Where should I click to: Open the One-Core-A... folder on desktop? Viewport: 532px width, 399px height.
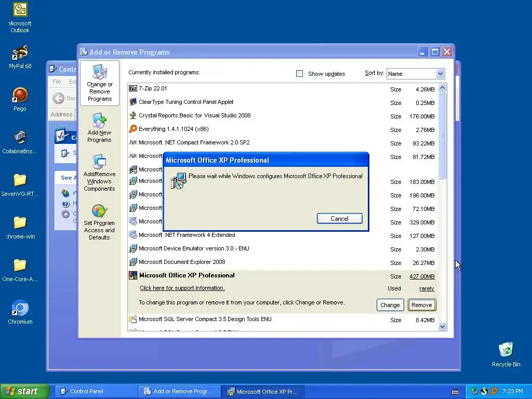(x=20, y=270)
